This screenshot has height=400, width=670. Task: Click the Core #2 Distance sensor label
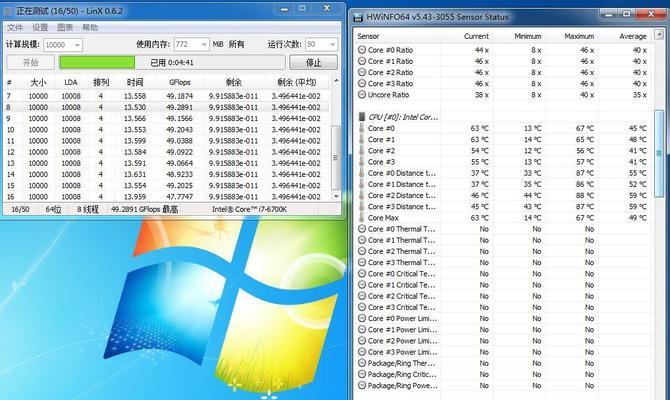pos(402,195)
